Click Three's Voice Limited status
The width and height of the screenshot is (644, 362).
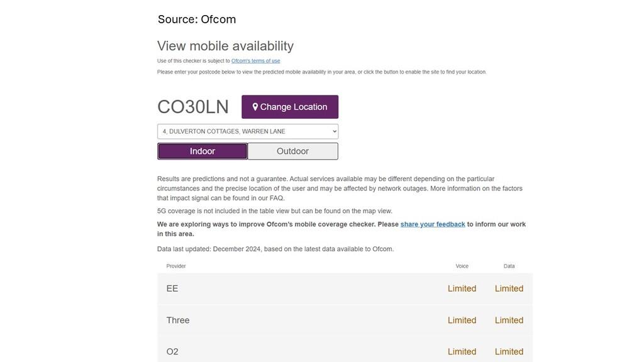click(462, 320)
